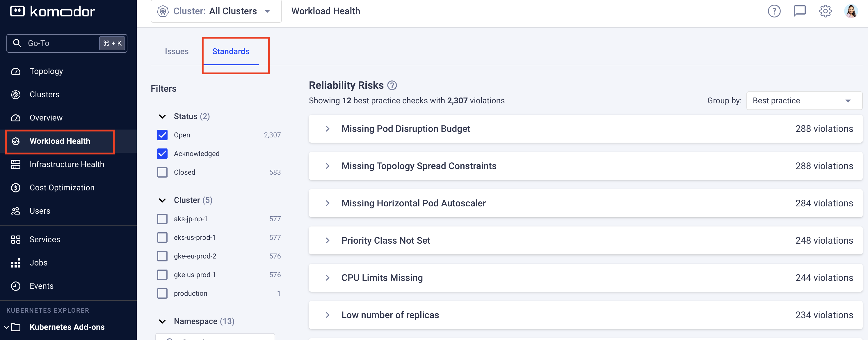Screen dimensions: 868x340
Task: Expand Missing Pod Disruption Budget row
Action: click(328, 129)
